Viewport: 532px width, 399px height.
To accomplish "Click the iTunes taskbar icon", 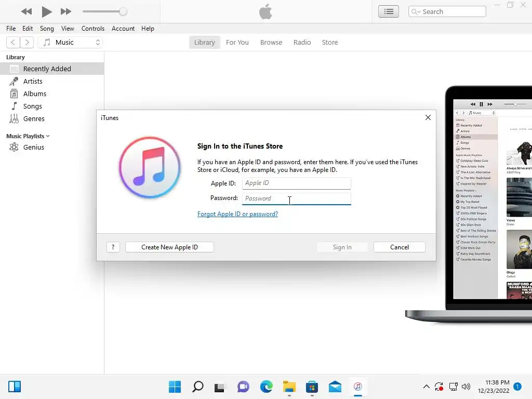I will click(x=357, y=387).
